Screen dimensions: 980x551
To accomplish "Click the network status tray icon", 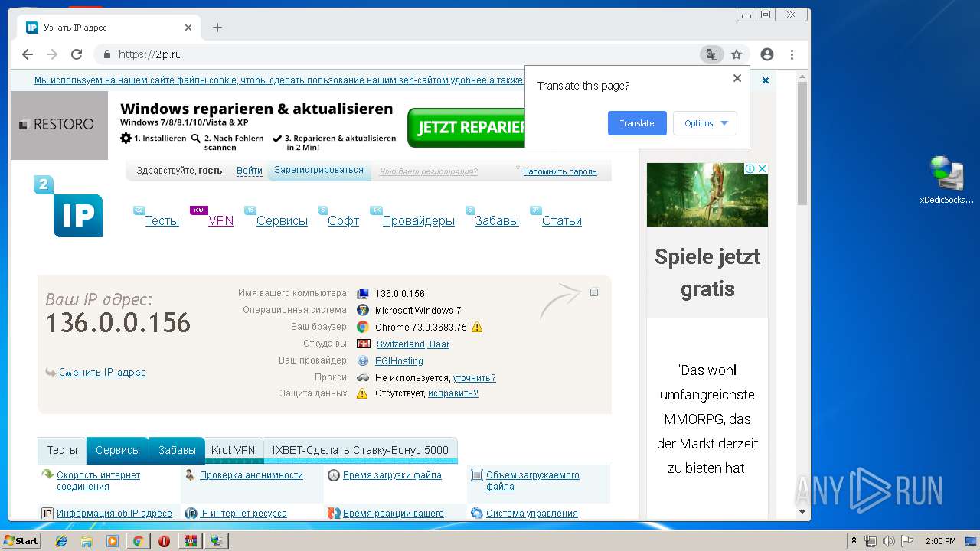I will click(871, 541).
